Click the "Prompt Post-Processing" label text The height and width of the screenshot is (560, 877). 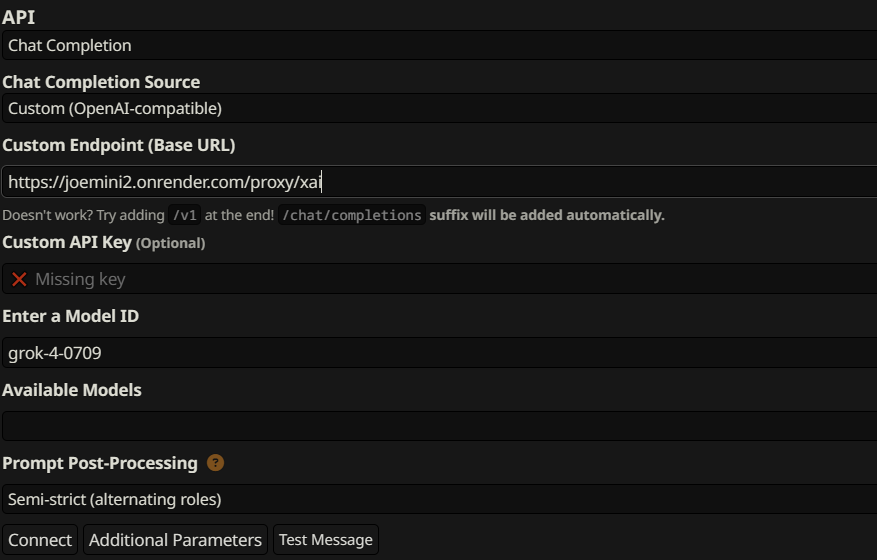tap(100, 463)
